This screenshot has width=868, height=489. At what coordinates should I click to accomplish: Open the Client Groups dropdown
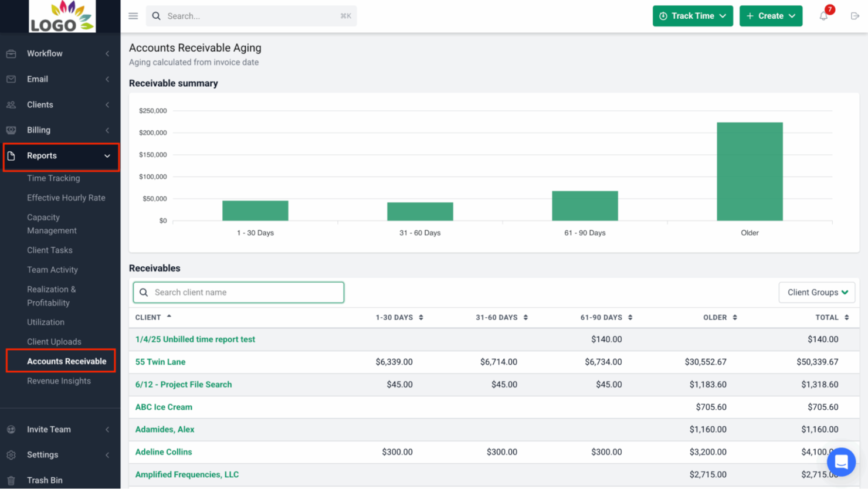point(817,292)
